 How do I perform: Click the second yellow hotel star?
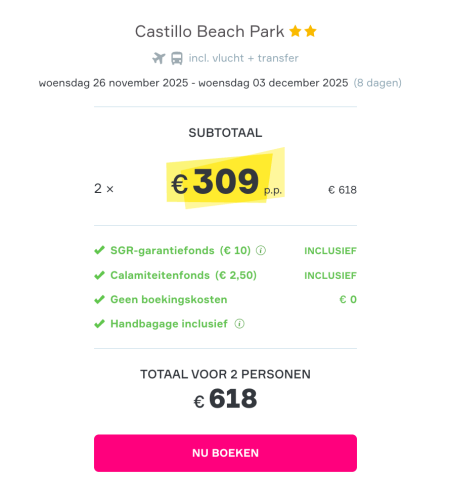click(x=310, y=31)
